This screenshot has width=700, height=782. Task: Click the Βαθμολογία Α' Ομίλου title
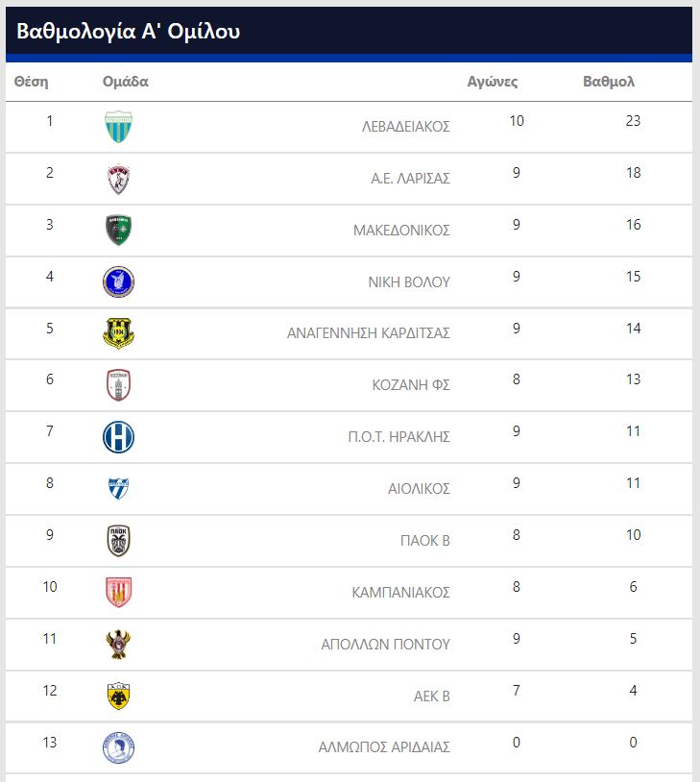click(129, 31)
